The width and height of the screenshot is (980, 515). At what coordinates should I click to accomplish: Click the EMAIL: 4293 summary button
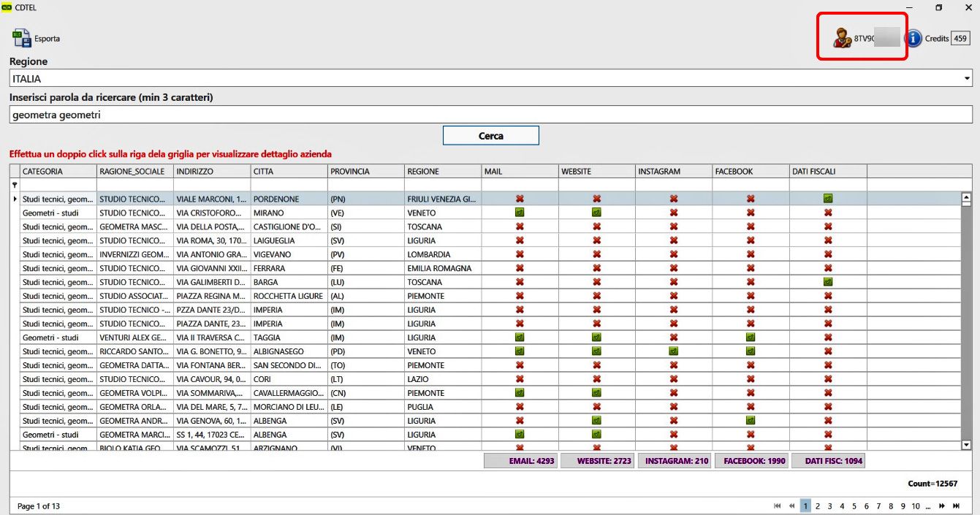click(522, 461)
